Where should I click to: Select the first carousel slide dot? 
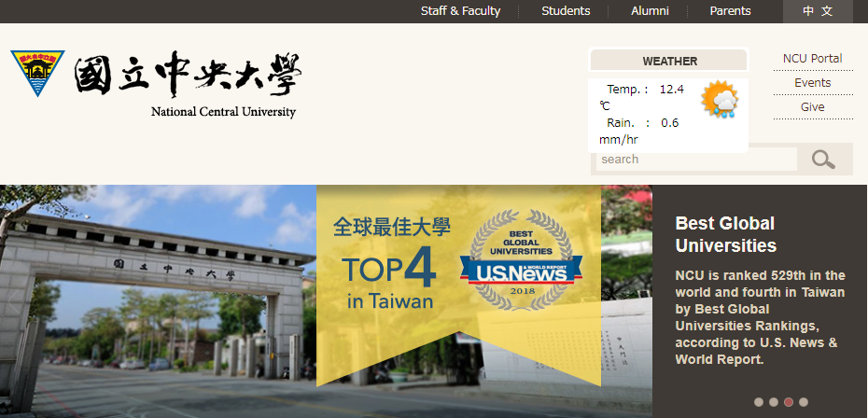pos(759,402)
